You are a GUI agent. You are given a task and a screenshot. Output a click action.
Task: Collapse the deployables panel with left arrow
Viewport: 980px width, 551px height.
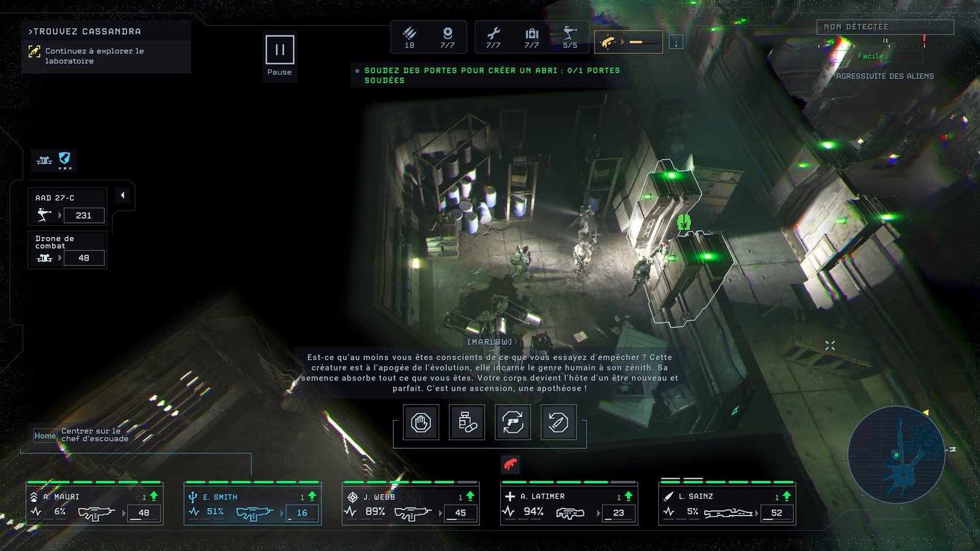123,195
